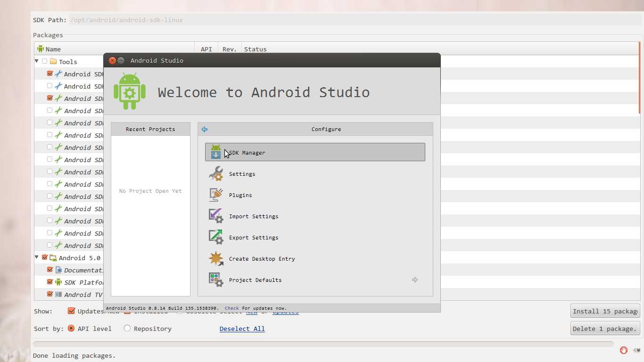Screen dimensions: 644x362
Task: Click "No Project Open Yet" text
Action: tap(150, 191)
